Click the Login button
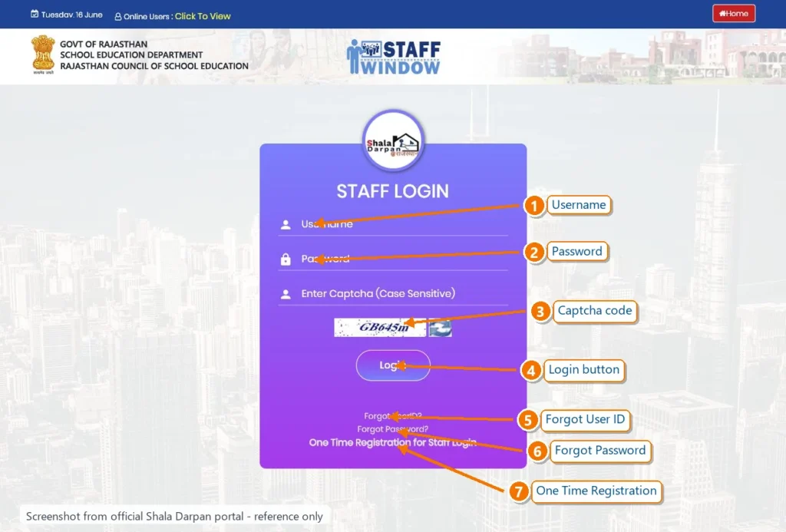The width and height of the screenshot is (786, 532). [x=393, y=365]
